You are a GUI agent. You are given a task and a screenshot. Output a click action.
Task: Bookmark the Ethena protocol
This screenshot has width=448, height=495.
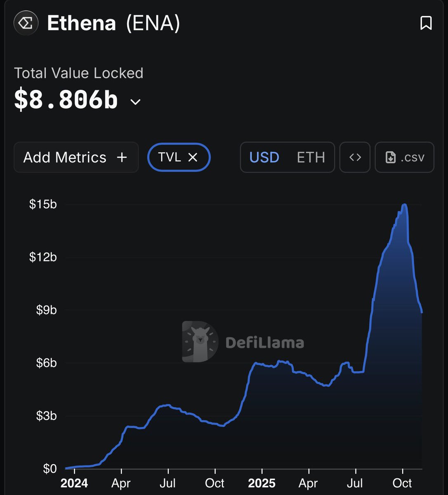[x=426, y=23]
